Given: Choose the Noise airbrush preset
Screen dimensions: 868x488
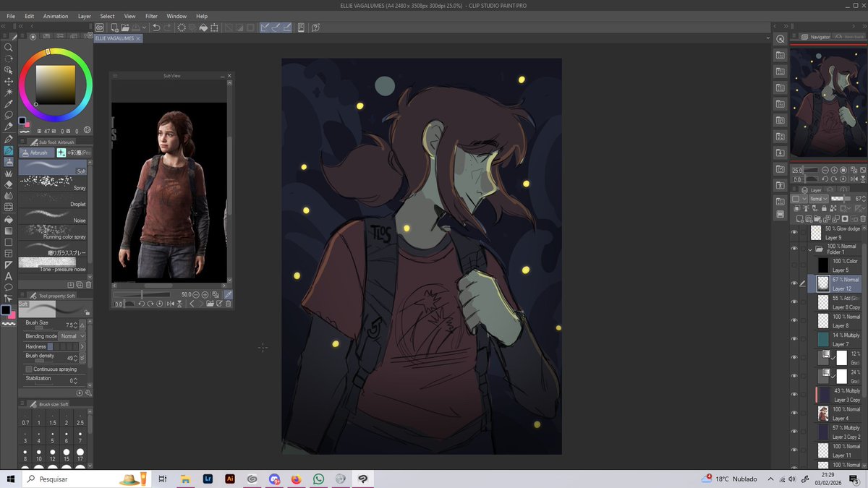Looking at the screenshot, I should tap(52, 215).
